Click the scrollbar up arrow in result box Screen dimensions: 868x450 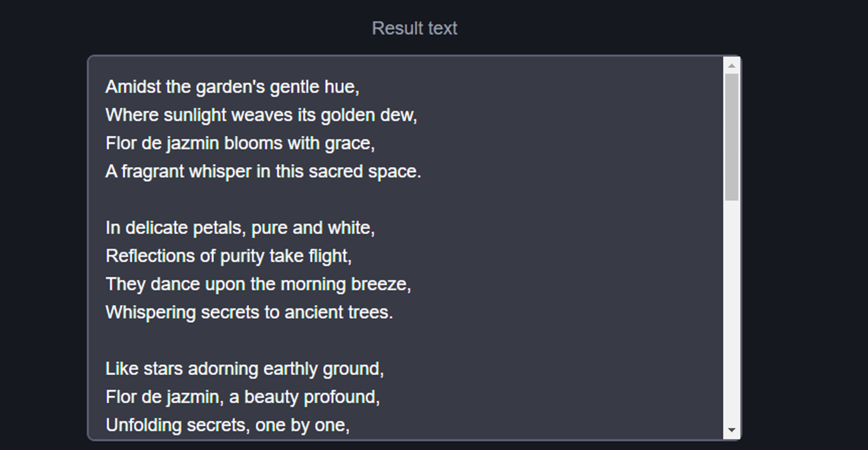coord(731,65)
